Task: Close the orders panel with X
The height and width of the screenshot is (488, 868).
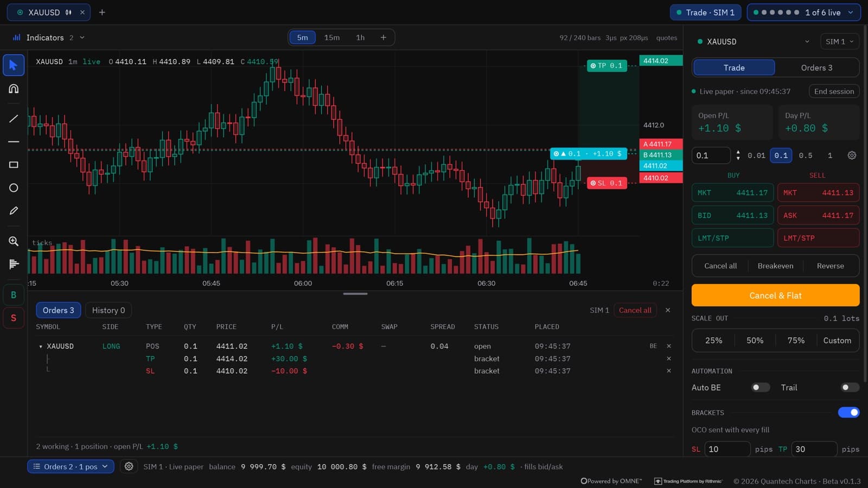Action: (668, 310)
